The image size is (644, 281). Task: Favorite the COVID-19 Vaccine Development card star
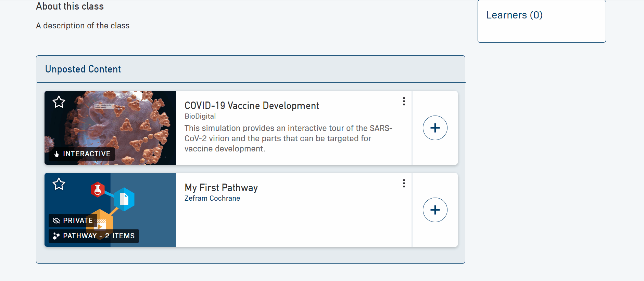59,102
